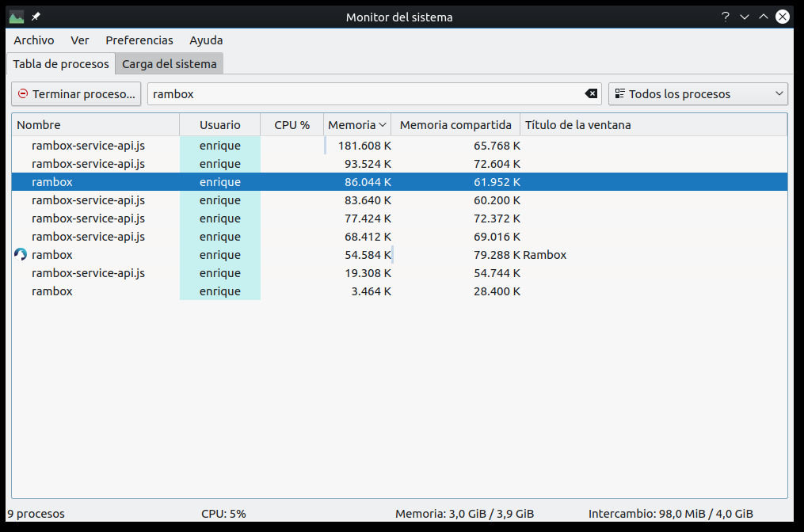
Task: Click the system monitor app icon in title bar
Action: click(x=17, y=17)
